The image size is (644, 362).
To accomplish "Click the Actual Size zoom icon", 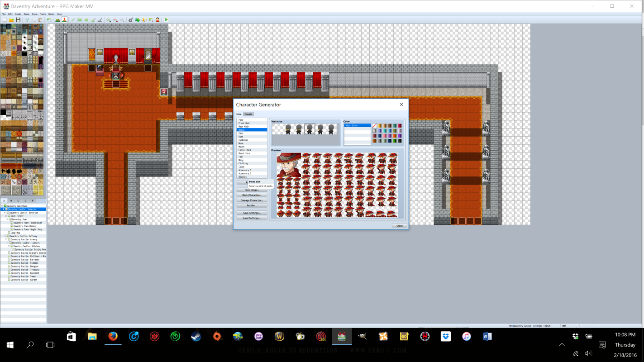I will pyautogui.click(x=122, y=20).
